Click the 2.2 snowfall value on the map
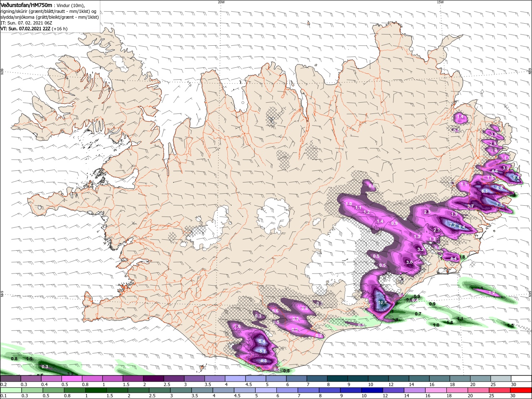532x399 pixels. point(436,230)
